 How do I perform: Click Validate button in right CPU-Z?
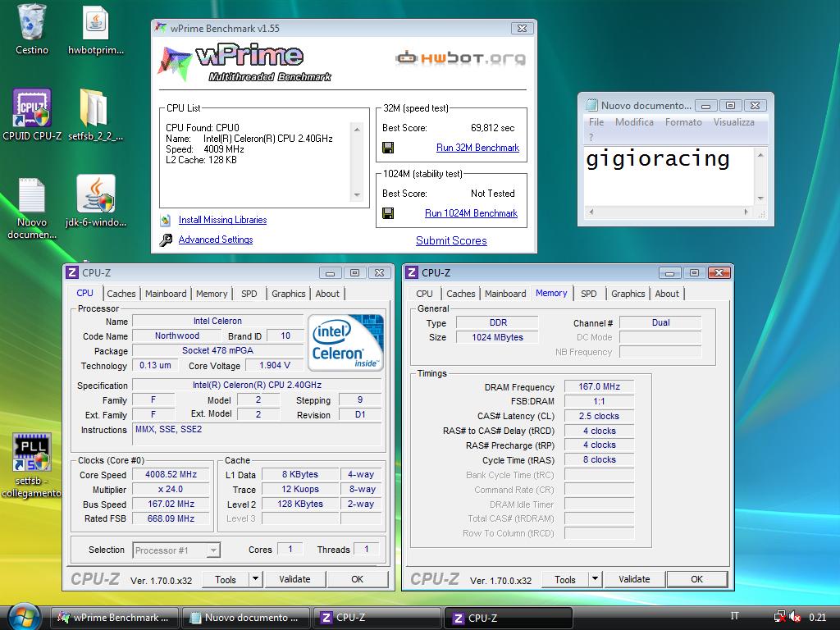(x=634, y=579)
